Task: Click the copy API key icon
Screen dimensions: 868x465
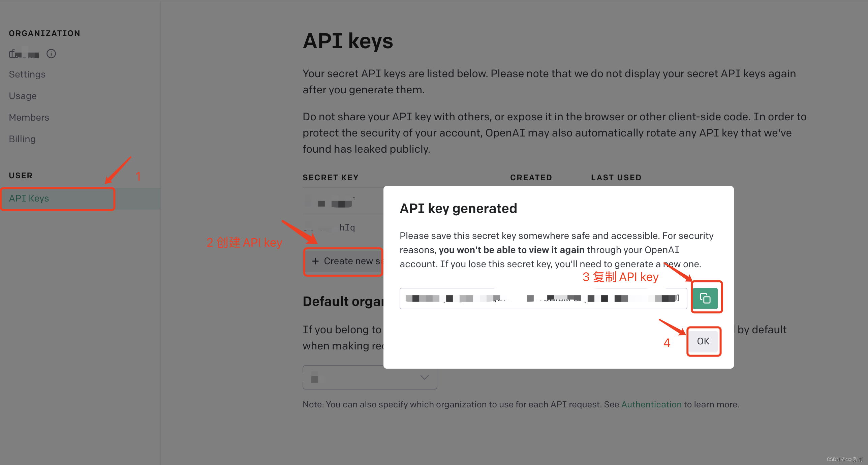Action: tap(706, 298)
